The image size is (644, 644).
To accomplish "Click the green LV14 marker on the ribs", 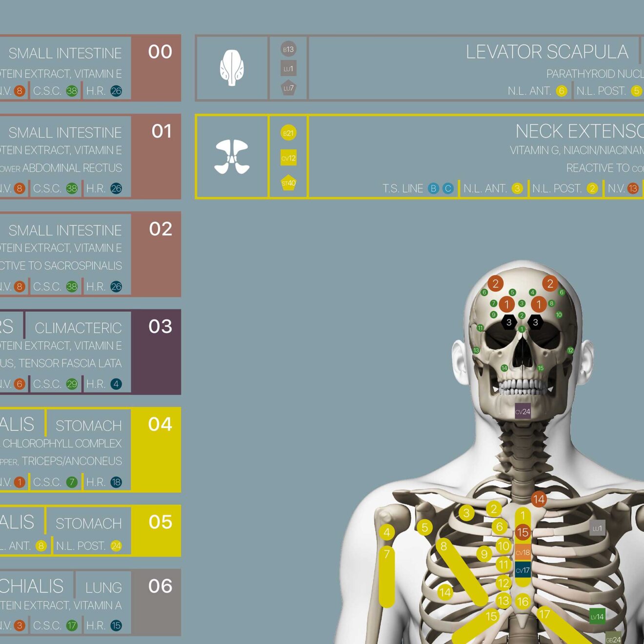I will coord(597,616).
